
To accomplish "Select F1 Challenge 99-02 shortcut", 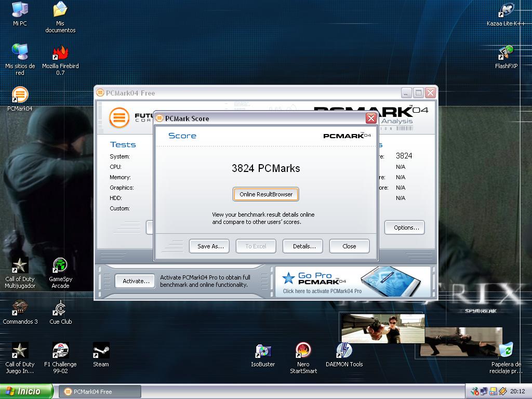I will click(60, 358).
